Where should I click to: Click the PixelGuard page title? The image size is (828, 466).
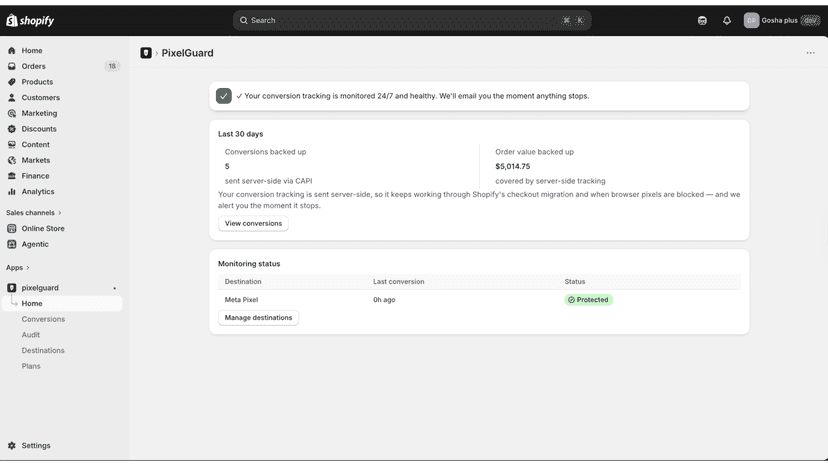pos(187,53)
